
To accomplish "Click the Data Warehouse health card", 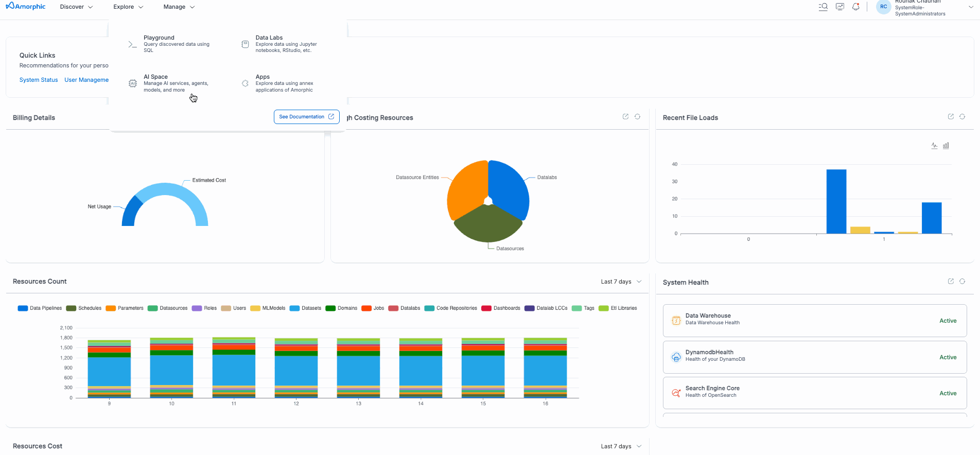I will point(814,321).
